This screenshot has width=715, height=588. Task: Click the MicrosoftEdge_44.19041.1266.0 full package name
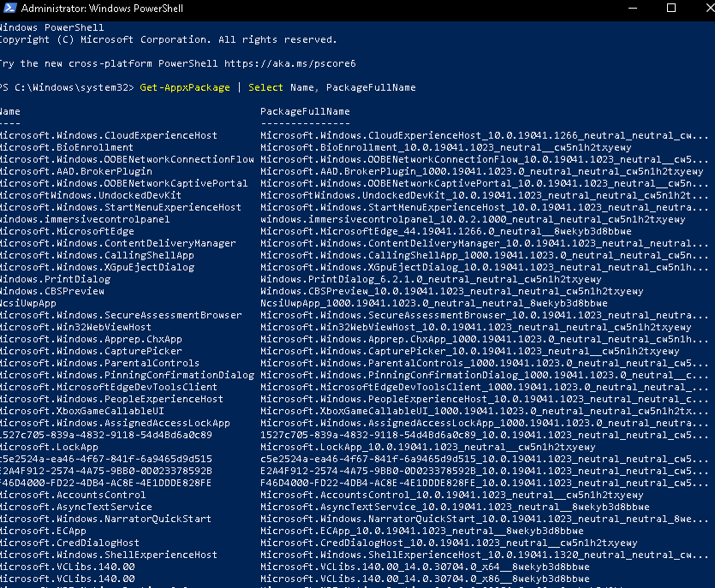(445, 232)
